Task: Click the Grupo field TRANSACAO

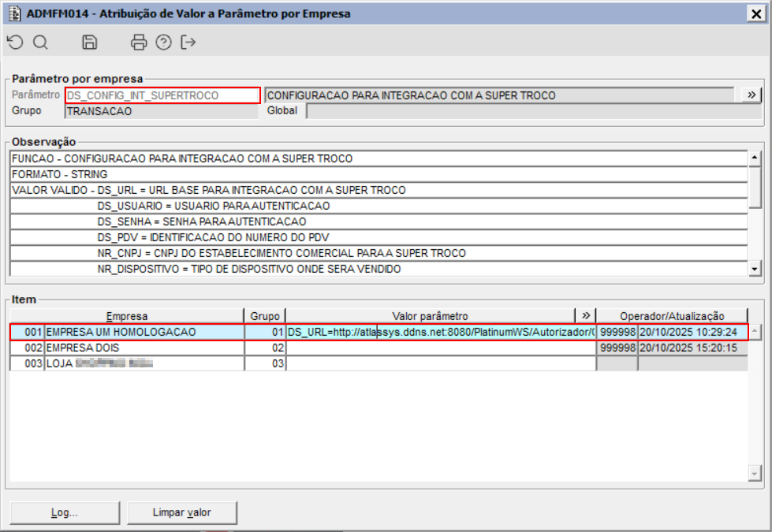Action: 161,111
